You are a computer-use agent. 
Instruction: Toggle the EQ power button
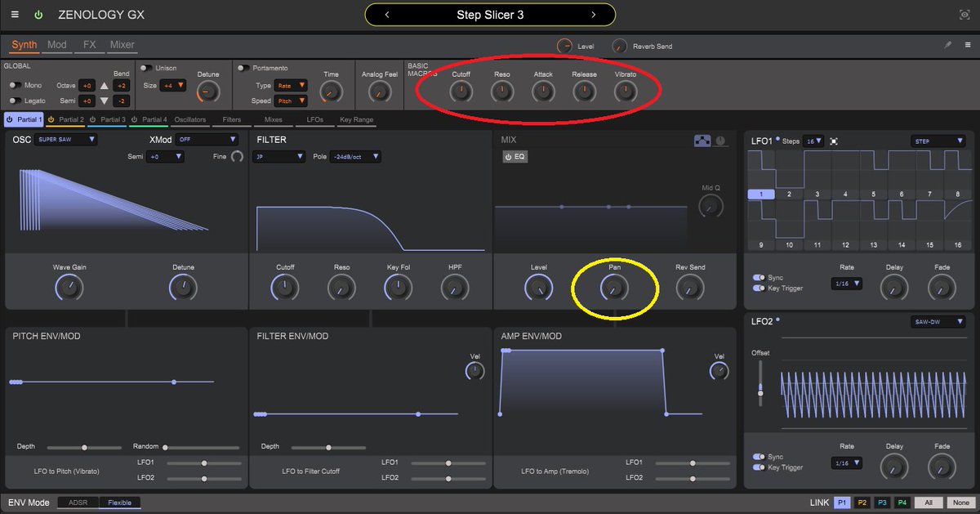click(514, 156)
